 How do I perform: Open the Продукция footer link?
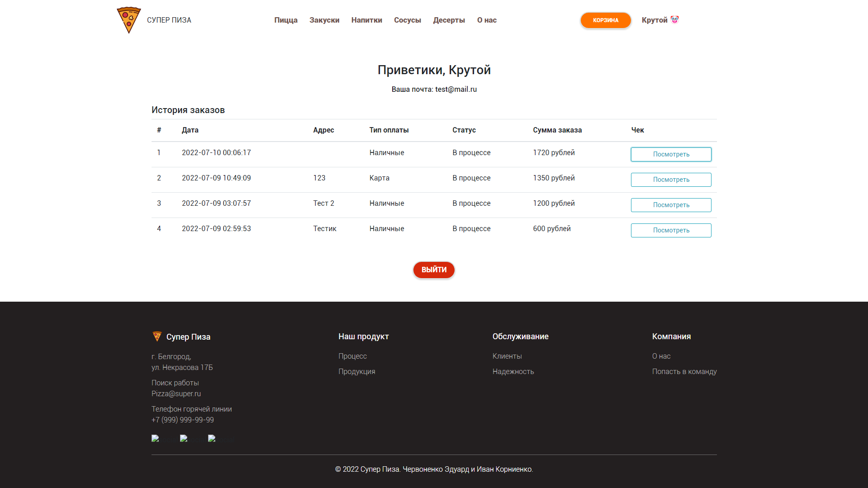coord(357,371)
